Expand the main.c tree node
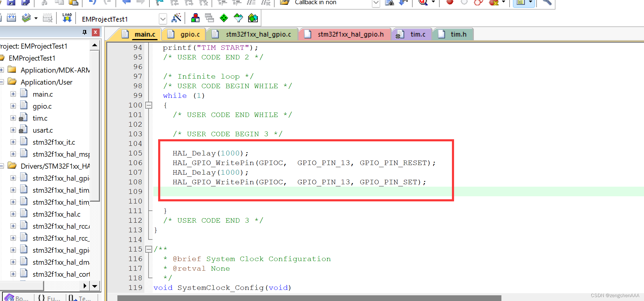644x301 pixels. click(13, 94)
